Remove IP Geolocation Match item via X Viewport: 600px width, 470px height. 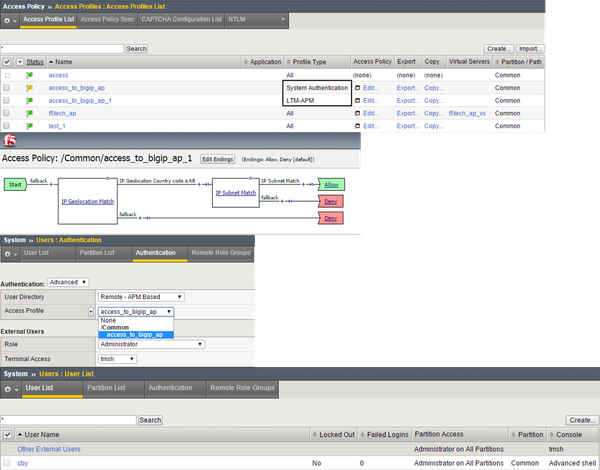pyautogui.click(x=108, y=178)
